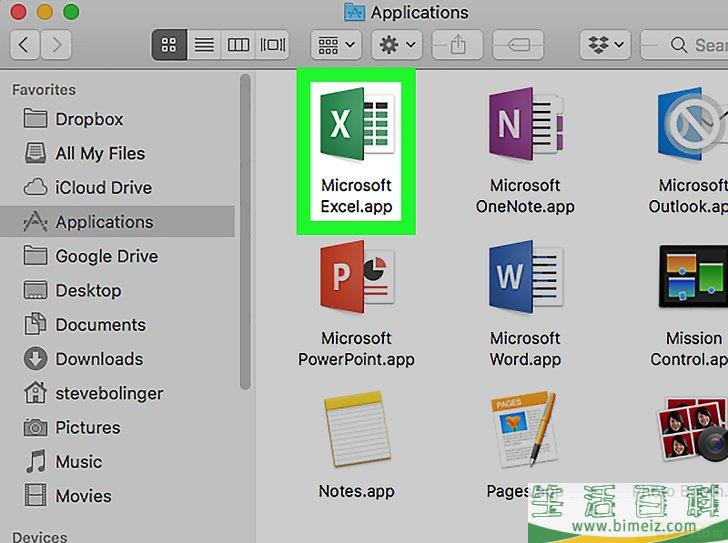This screenshot has height=543, width=728.
Task: Click the Mission Control.app file name
Action: click(x=689, y=349)
